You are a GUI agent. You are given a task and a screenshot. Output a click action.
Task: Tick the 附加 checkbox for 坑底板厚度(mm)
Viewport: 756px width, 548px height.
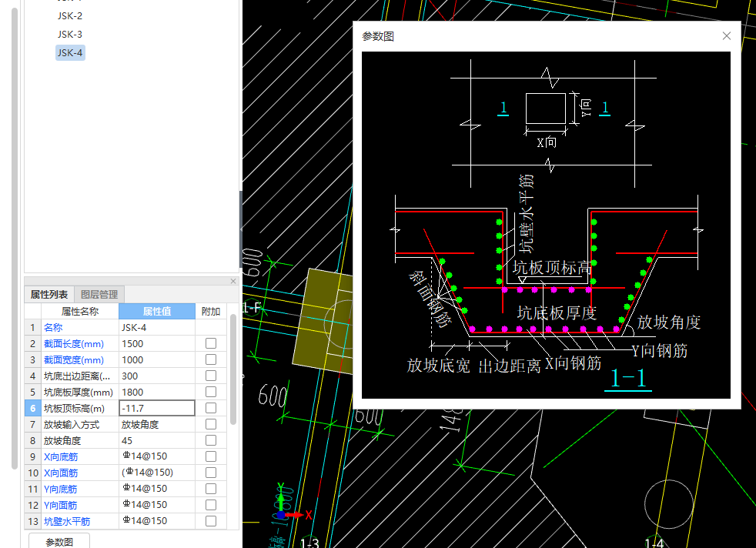pyautogui.click(x=211, y=392)
